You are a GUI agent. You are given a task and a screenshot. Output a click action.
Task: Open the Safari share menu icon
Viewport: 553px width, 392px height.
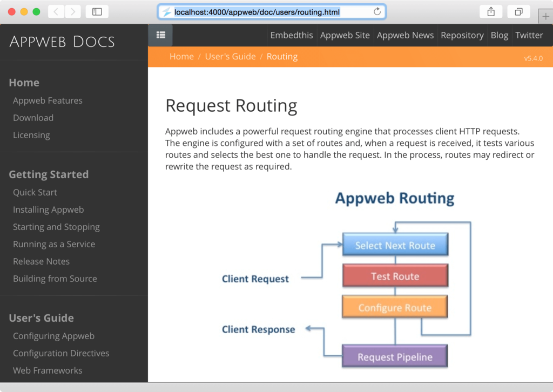coord(491,11)
